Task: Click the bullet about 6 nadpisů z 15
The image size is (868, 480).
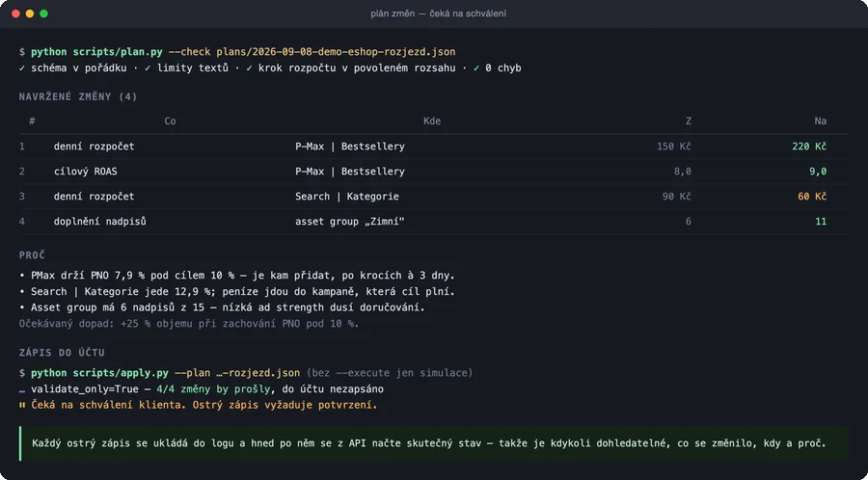Action: pos(222,307)
